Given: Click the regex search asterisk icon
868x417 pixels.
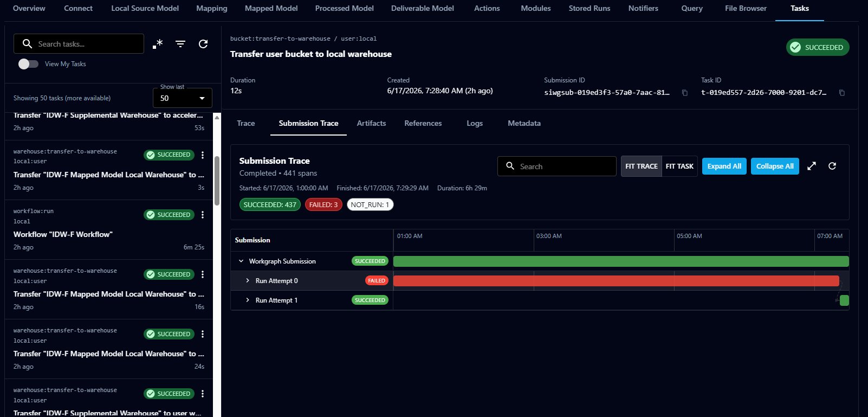Looking at the screenshot, I should pos(158,44).
